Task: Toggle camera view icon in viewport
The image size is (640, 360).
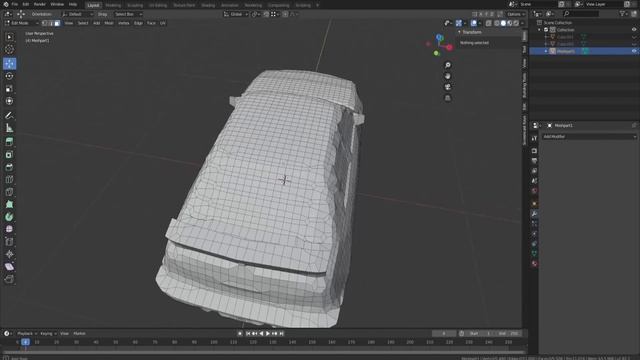Action: [x=448, y=87]
